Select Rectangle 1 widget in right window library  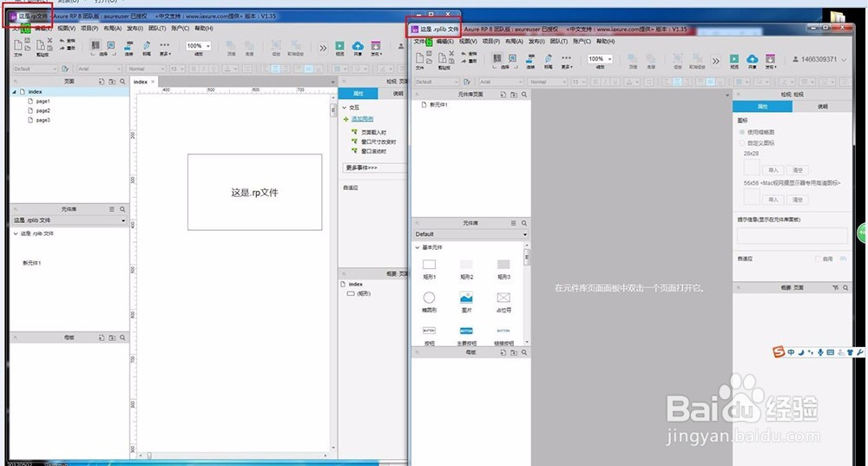[429, 265]
